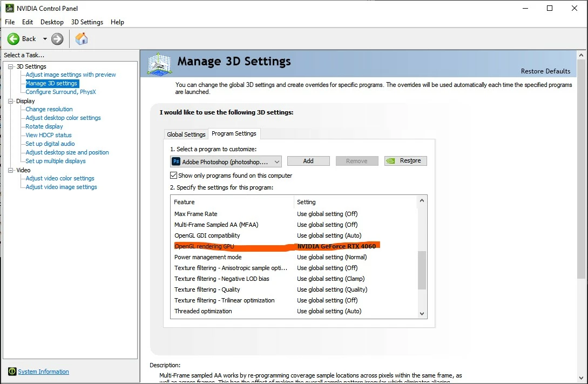588x384 pixels.
Task: Open Adjust desktop size and position
Action: [x=67, y=152]
